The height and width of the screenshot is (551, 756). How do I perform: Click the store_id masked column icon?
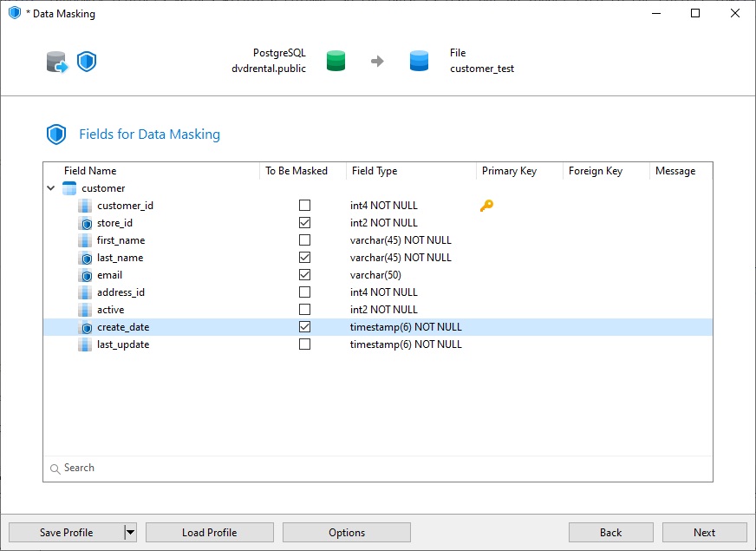(x=85, y=223)
